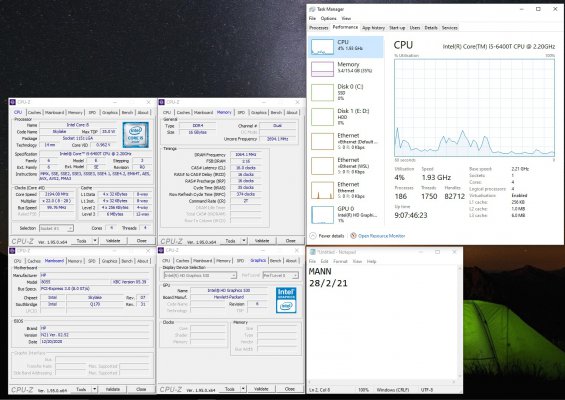Viewport: 565px width, 400px height.
Task: Open the Options menu in Task Manager
Action: point(328,18)
